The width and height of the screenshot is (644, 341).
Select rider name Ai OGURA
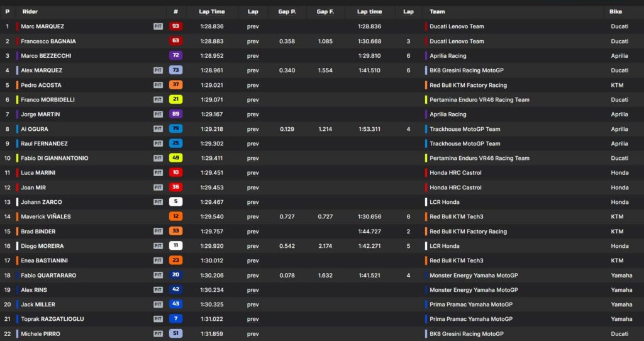pos(35,129)
